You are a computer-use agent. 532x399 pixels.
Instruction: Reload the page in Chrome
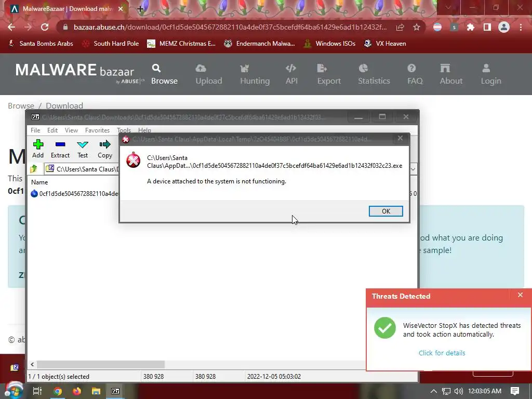click(x=45, y=27)
